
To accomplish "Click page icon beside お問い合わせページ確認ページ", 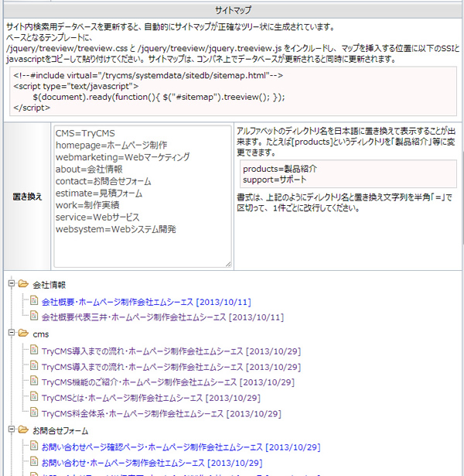I will tap(34, 446).
